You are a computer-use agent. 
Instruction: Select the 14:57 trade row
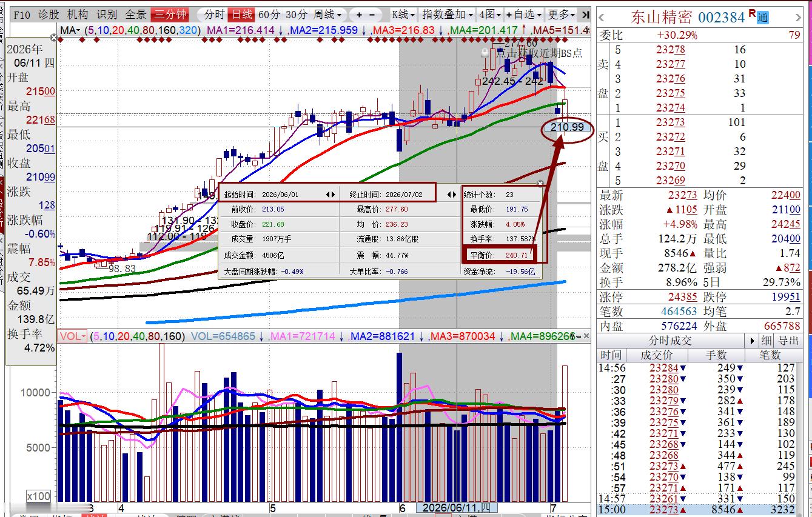pyautogui.click(x=700, y=499)
